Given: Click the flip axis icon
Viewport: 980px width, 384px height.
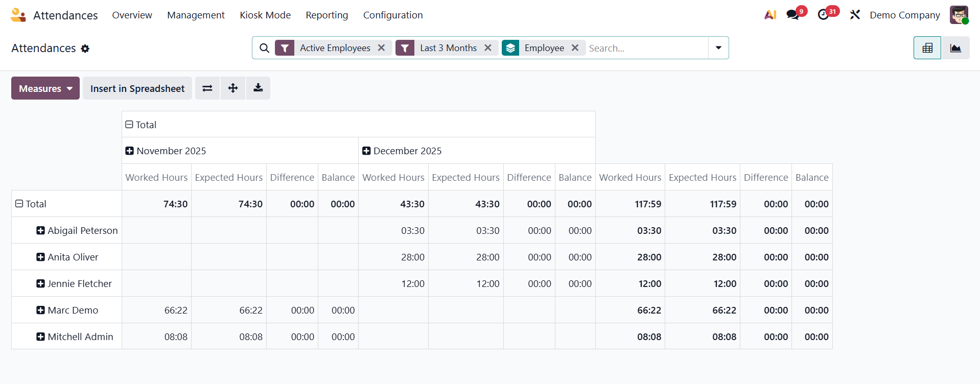Looking at the screenshot, I should [207, 88].
